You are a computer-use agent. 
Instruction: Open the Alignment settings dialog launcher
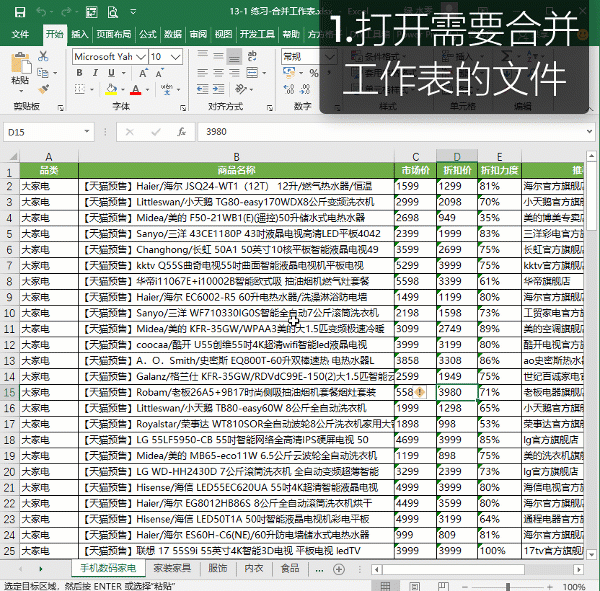(x=270, y=108)
